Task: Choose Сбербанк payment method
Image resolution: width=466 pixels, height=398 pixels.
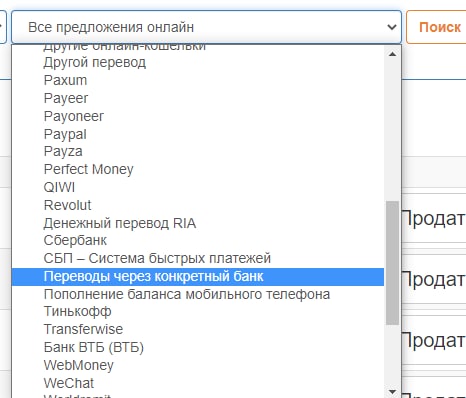Action: (x=198, y=241)
